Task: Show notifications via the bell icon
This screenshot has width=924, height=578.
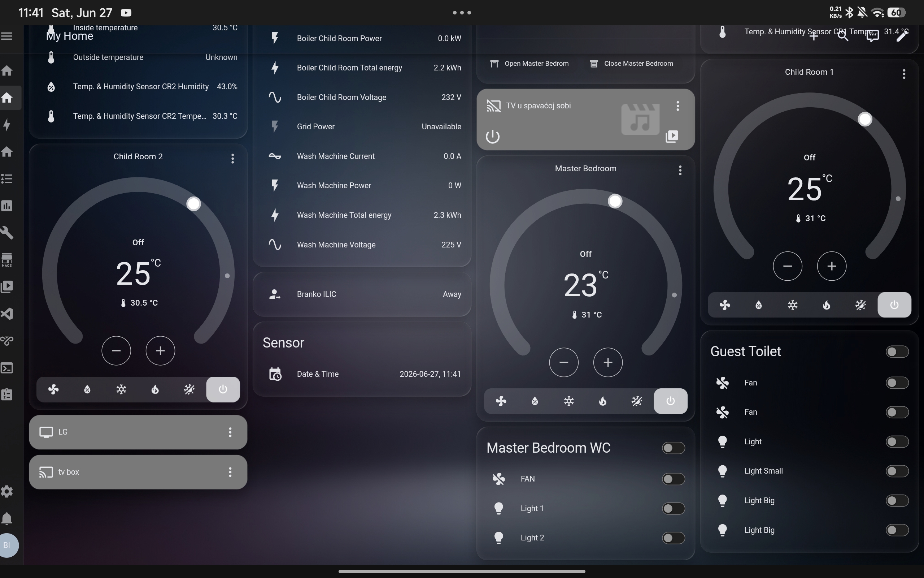Action: click(7, 518)
